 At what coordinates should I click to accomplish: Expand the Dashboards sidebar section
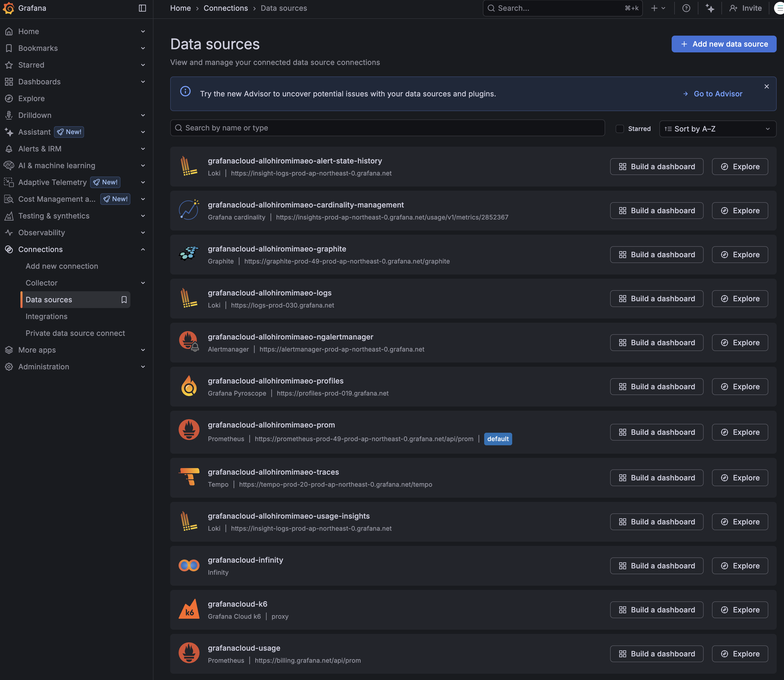tap(143, 81)
